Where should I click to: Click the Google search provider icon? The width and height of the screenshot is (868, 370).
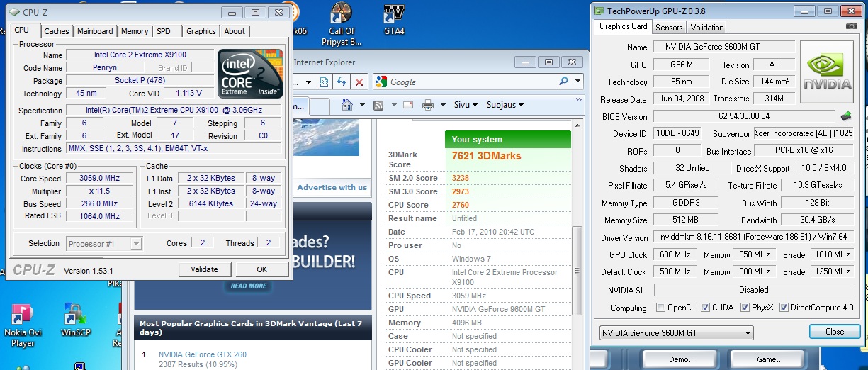[381, 82]
